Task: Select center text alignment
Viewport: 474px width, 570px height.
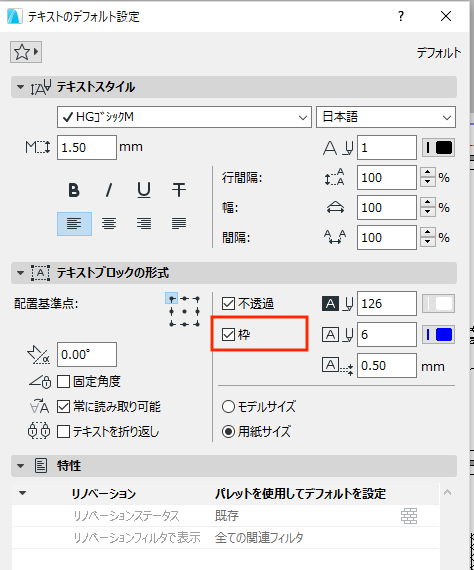Action: pos(109,224)
